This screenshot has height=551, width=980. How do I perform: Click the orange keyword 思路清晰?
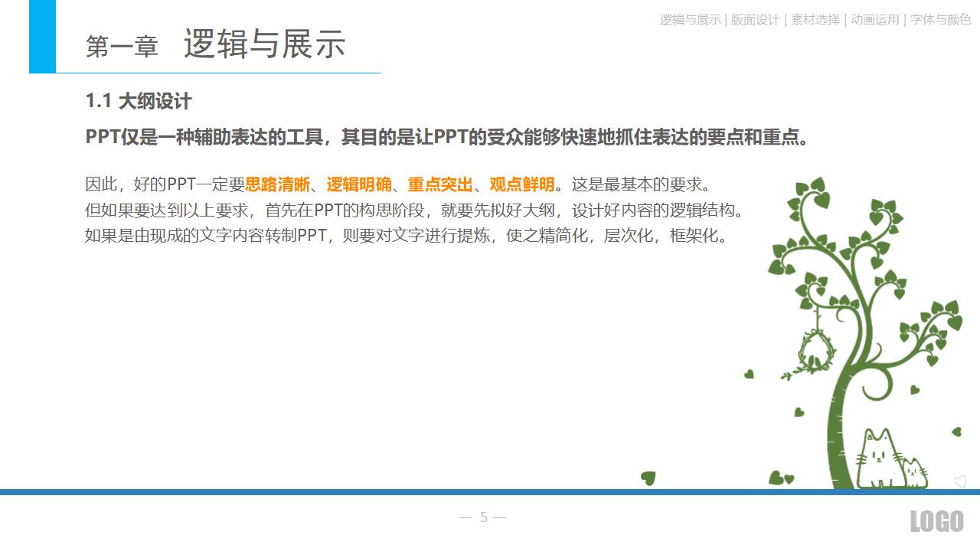coord(277,184)
